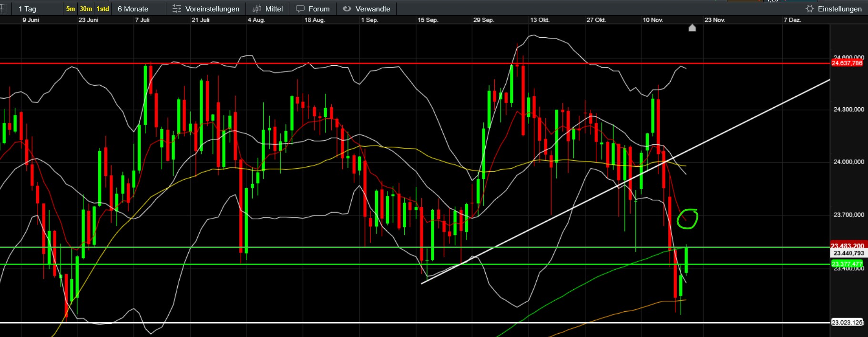Viewport: 868px width, 337px height.
Task: Click the Mittel candlestick price-type icon
Action: click(257, 9)
